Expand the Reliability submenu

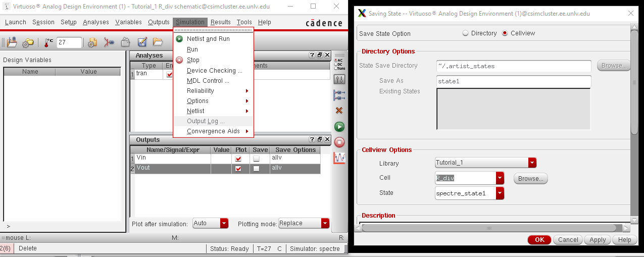(213, 91)
